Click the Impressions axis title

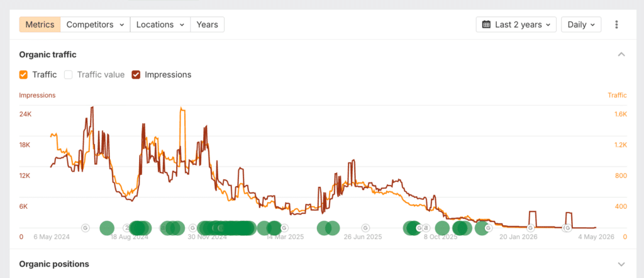click(37, 95)
